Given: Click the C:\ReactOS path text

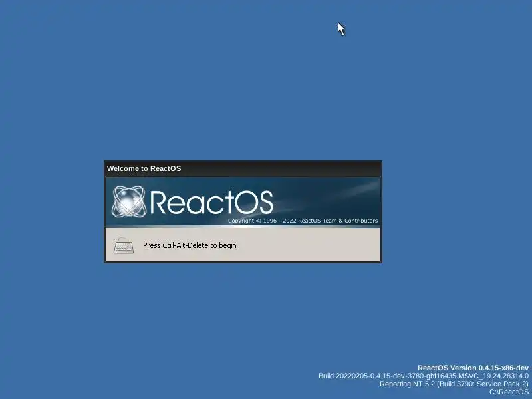Looking at the screenshot, I should (509, 392).
